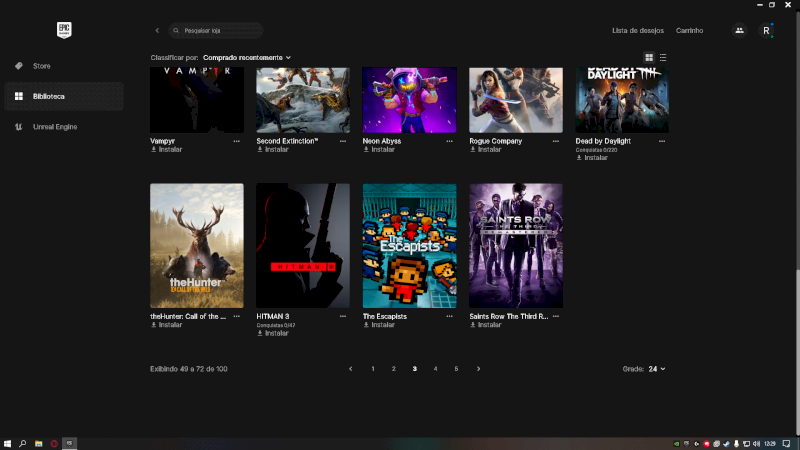Open Neon Abyss cover thumbnail
This screenshot has width=800, height=450.
(410, 100)
